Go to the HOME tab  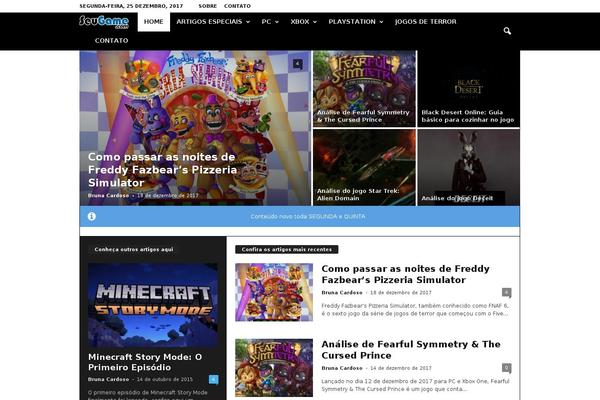point(154,22)
